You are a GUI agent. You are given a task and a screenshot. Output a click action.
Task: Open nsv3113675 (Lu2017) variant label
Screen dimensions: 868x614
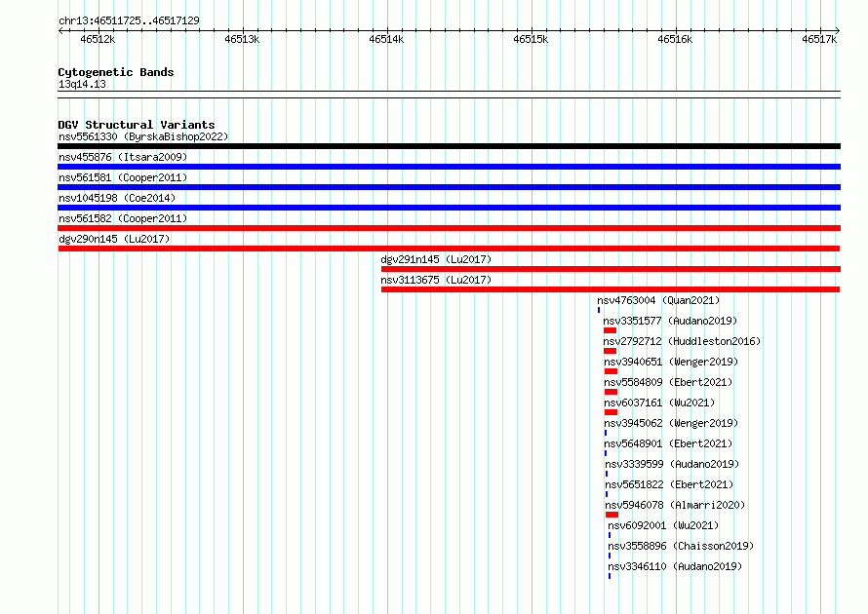(x=436, y=280)
